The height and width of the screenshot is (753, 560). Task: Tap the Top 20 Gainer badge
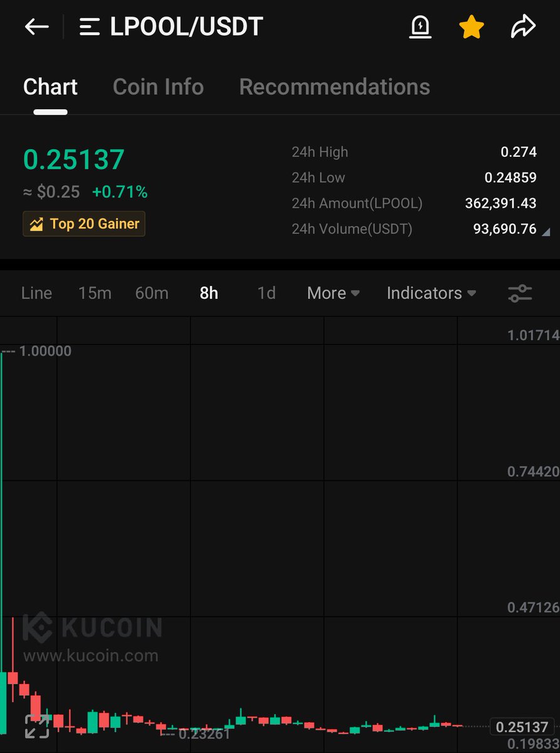[83, 223]
